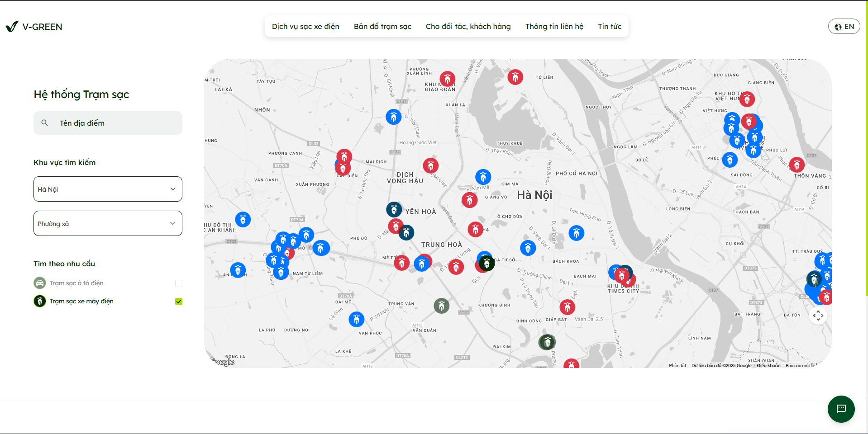Click the Trạm sạc xe máy điện label
The image size is (868, 434).
pos(81,301)
